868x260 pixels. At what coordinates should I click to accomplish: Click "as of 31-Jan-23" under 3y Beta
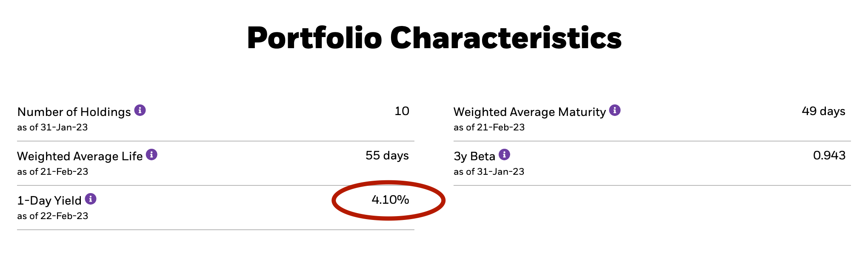[489, 172]
